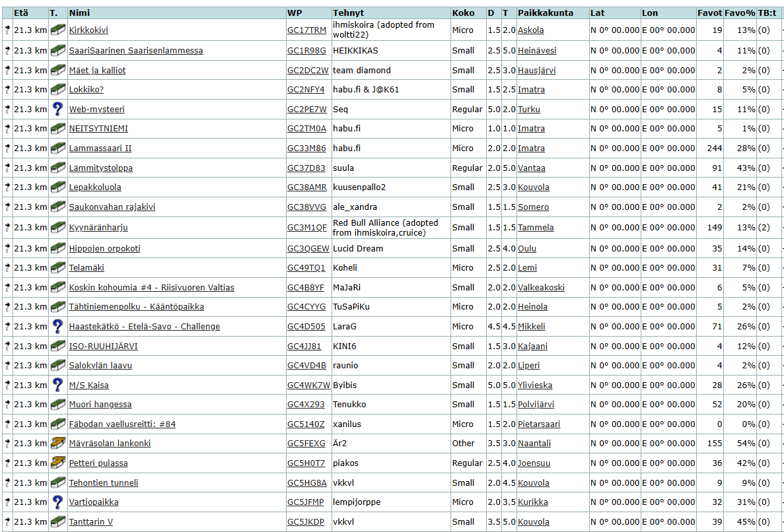Screen dimensions: 784x532
Task: Click the Nimi column header
Action: tap(79, 13)
